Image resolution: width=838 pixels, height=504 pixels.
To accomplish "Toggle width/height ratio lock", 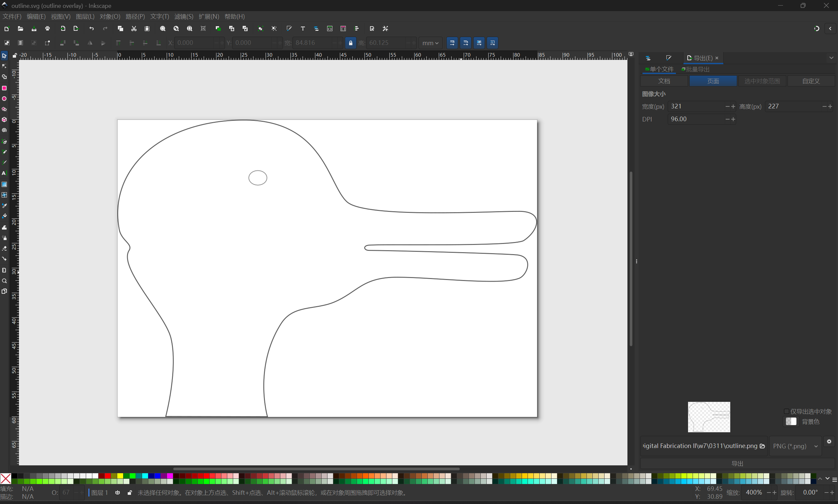I will 351,43.
